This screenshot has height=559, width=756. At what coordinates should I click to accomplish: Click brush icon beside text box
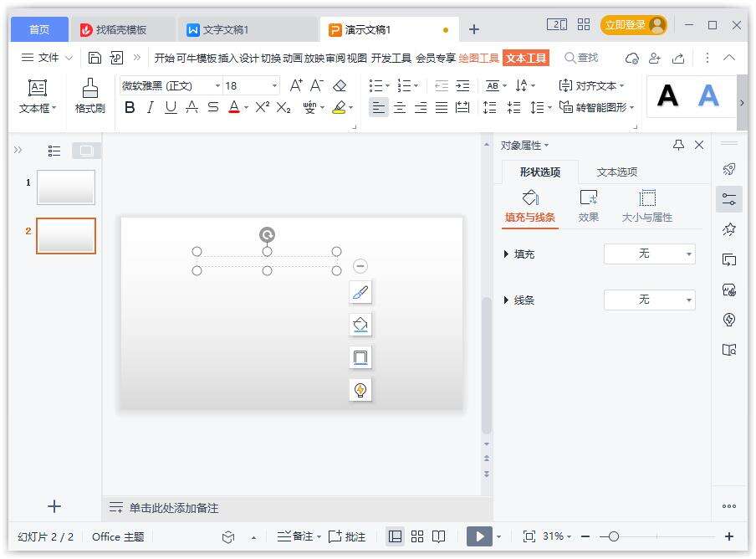pyautogui.click(x=360, y=292)
